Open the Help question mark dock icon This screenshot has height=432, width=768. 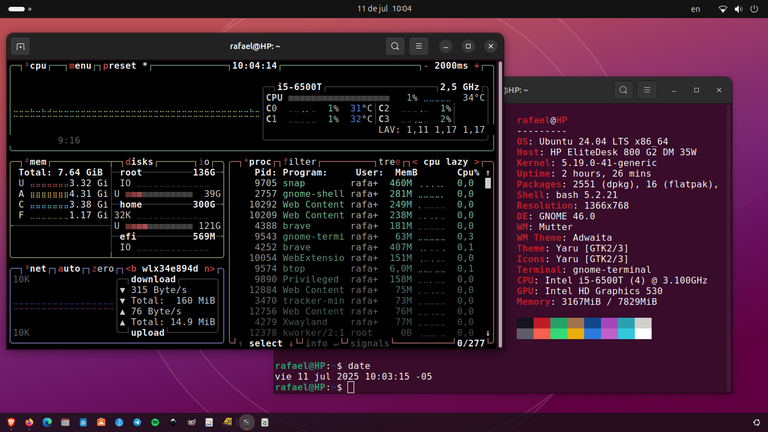[x=119, y=422]
